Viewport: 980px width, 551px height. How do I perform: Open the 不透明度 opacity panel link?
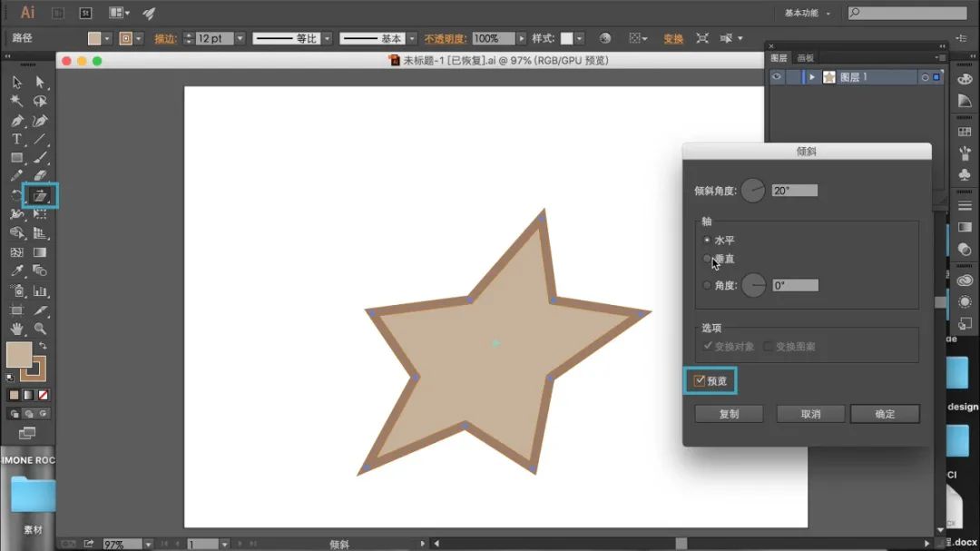(445, 39)
